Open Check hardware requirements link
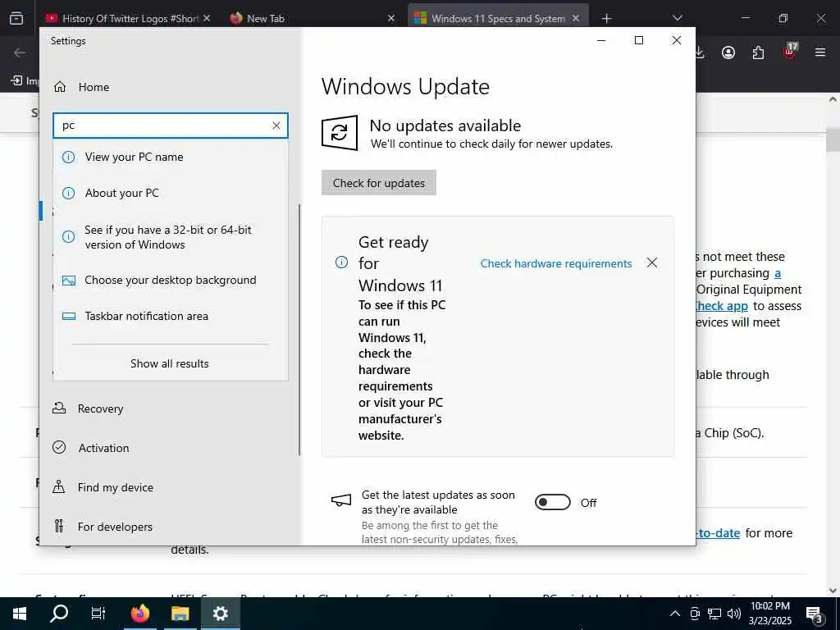The image size is (840, 630). pos(555,263)
